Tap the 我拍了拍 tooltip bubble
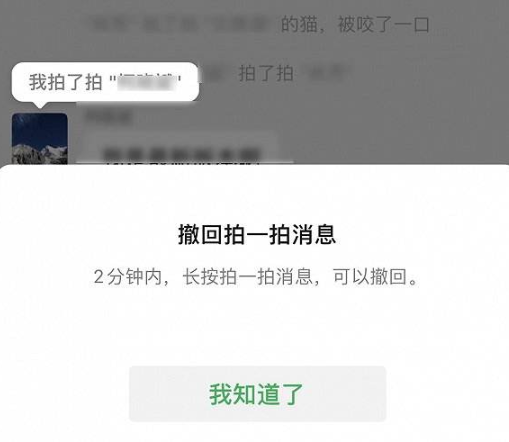Screen dimensions: 509x442 click(x=105, y=82)
